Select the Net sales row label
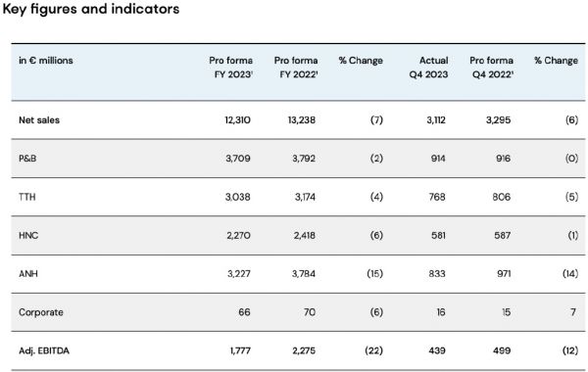Viewport: 588px width, 372px height. (39, 120)
